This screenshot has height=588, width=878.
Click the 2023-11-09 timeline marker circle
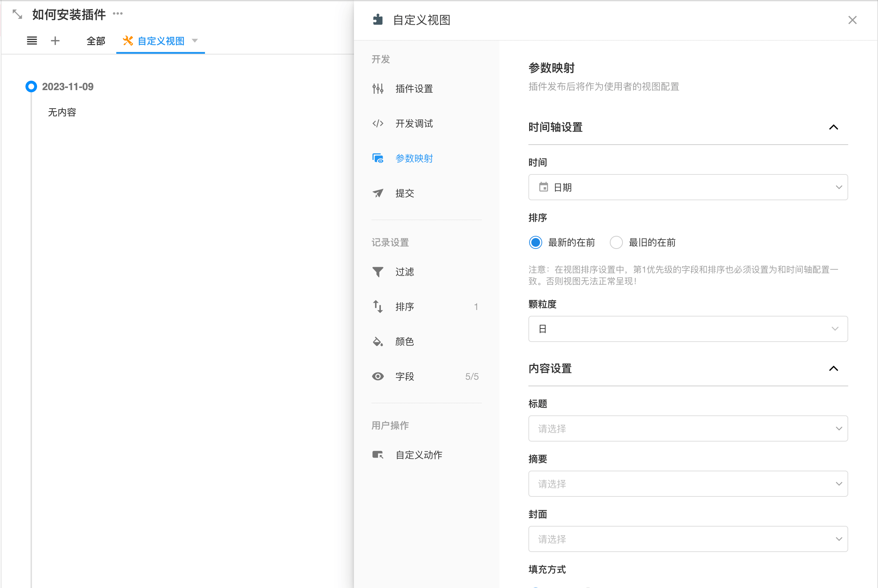[31, 86]
